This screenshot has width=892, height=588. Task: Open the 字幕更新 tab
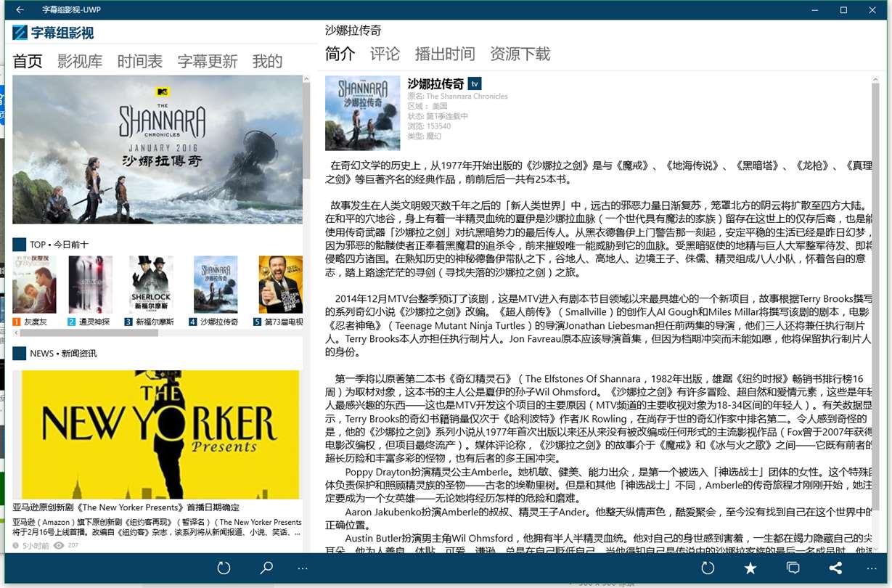coord(208,61)
